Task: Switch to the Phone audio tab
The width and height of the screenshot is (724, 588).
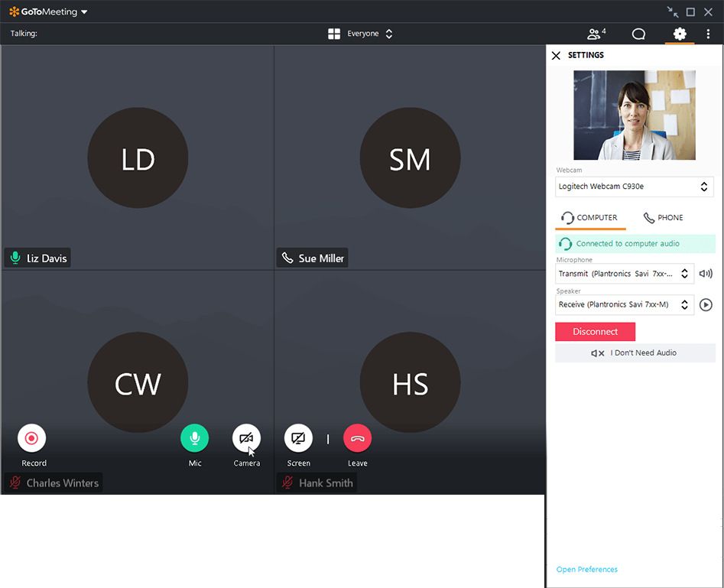Action: click(x=663, y=218)
